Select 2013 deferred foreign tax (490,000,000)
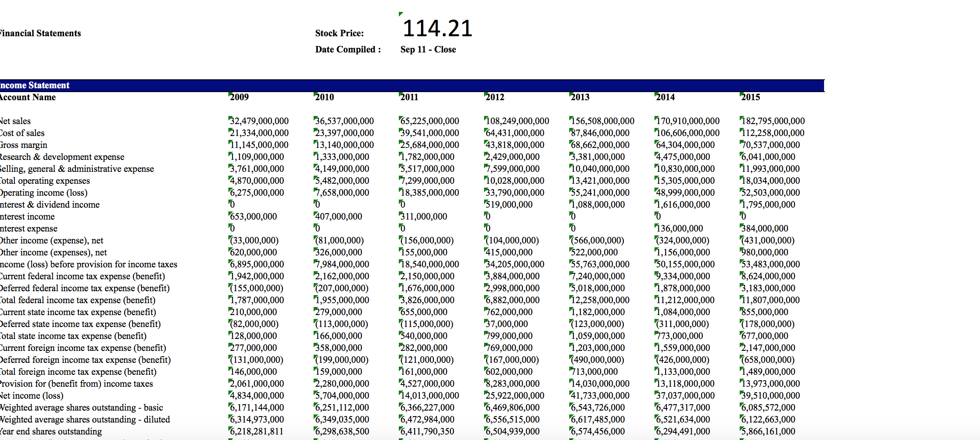Viewport: 980px width, 440px height. coord(597,360)
